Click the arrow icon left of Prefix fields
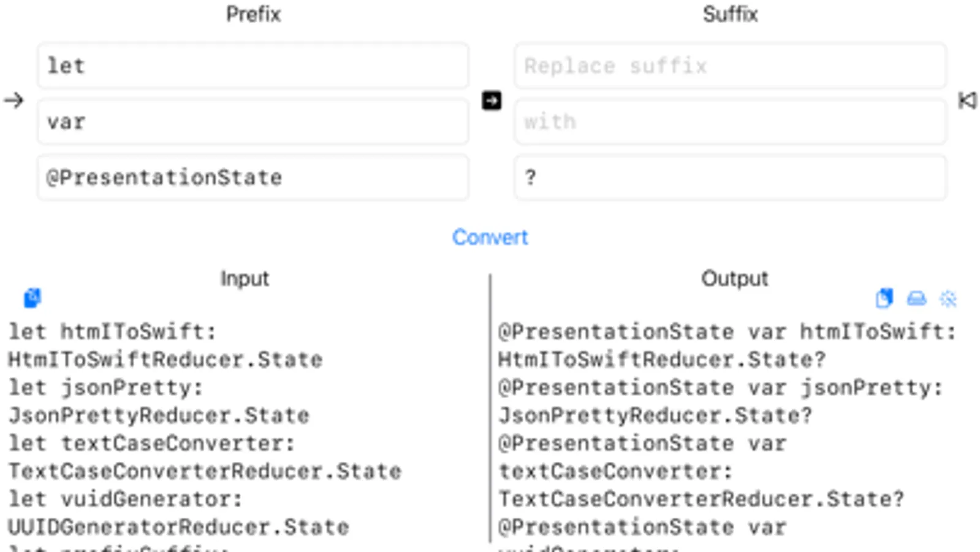The height and width of the screenshot is (552, 980). [13, 100]
